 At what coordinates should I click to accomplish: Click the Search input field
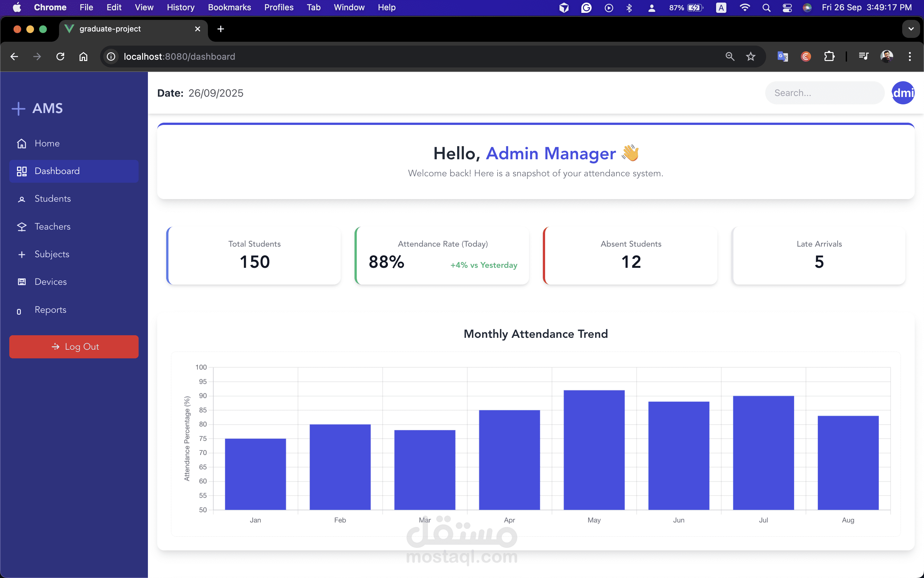pyautogui.click(x=825, y=93)
